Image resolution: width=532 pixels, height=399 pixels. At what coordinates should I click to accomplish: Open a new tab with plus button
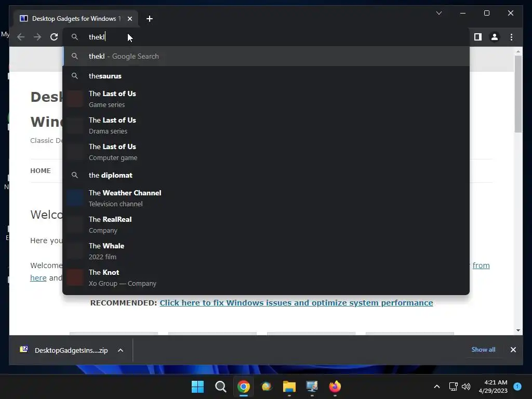[150, 19]
